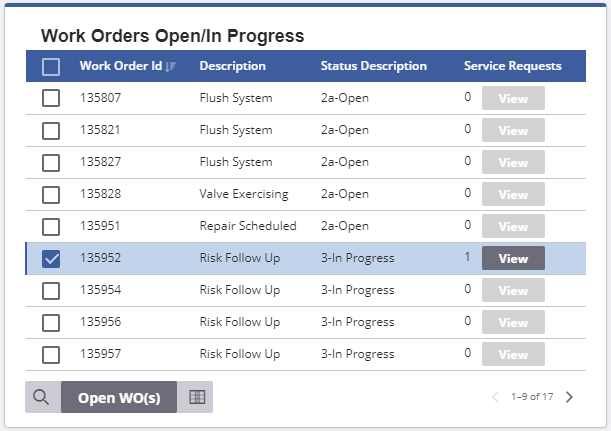Click the Repair Scheduled work order row
The width and height of the screenshot is (611, 431).
click(x=248, y=226)
